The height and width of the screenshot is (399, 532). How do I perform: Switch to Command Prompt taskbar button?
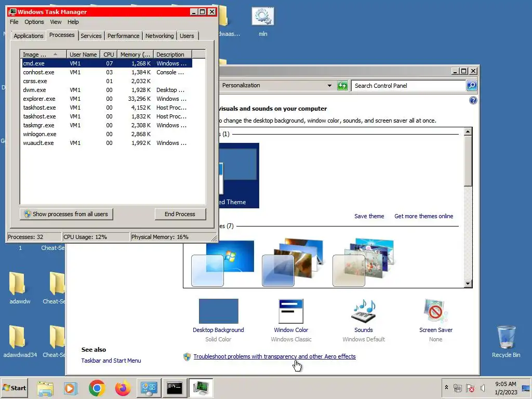(175, 388)
